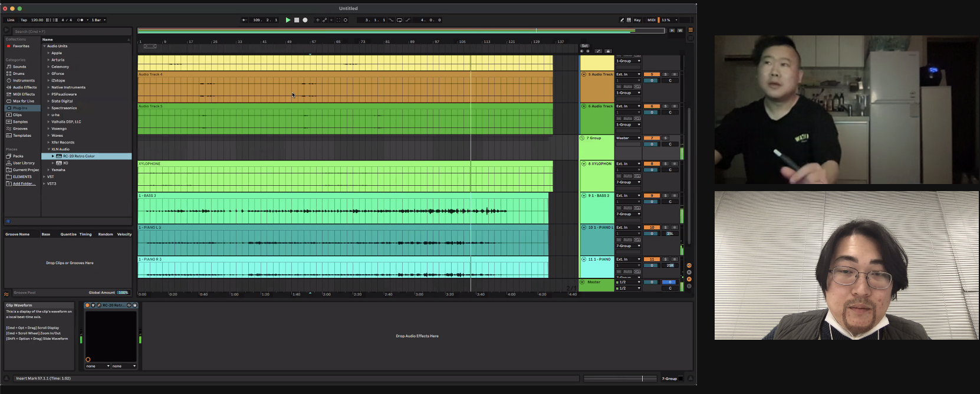Select the RC-20 Retro Color plug-in
Screen dimensions: 980x394
[x=87, y=156]
